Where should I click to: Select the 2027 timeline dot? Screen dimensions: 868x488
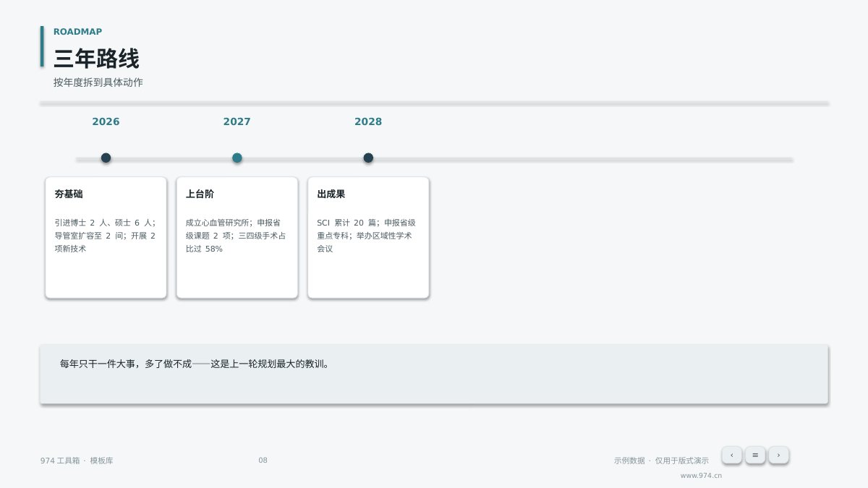237,158
